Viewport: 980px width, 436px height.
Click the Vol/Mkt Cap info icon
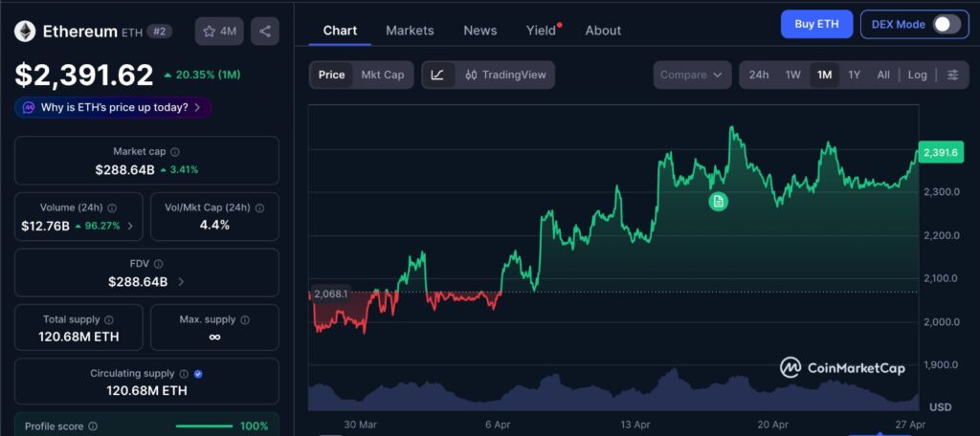[x=260, y=208]
